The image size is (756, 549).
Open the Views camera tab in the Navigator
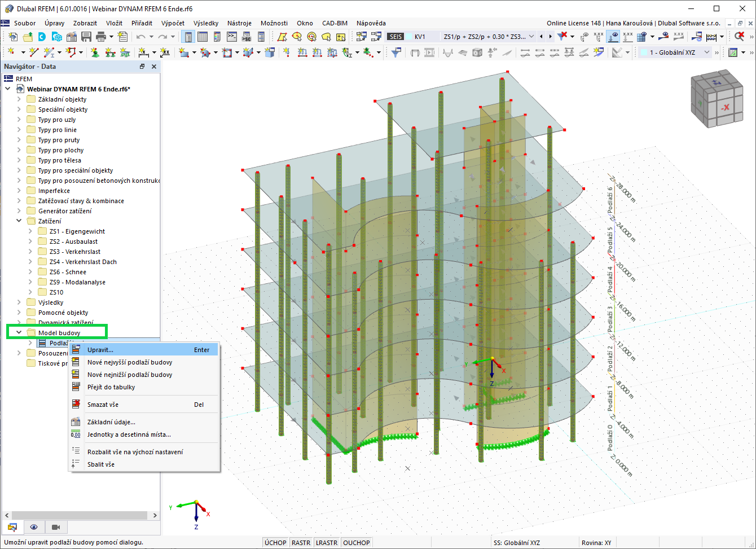click(x=56, y=527)
